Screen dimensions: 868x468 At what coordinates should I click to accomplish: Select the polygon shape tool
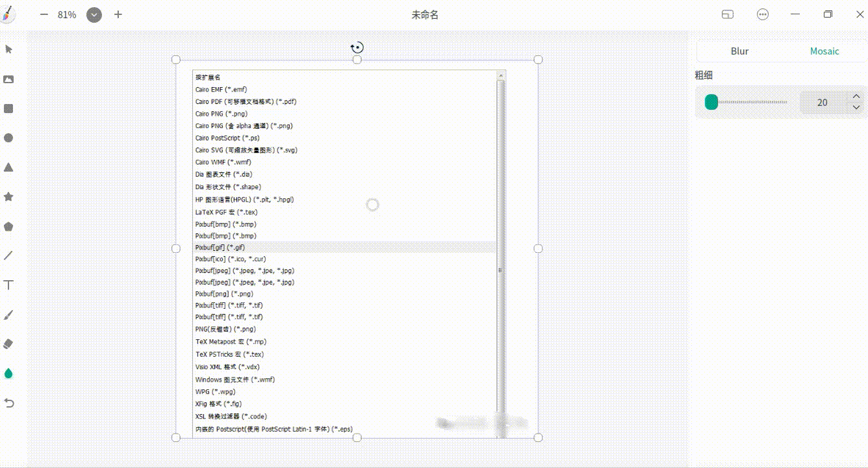(9, 226)
